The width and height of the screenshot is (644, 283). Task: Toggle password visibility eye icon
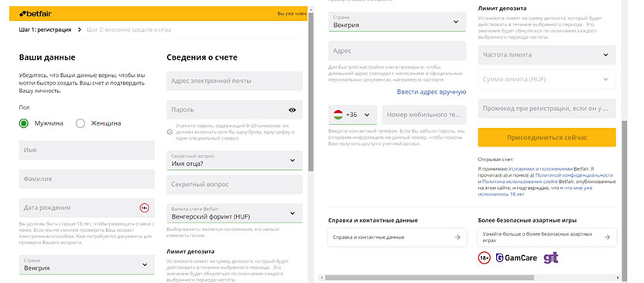(292, 110)
